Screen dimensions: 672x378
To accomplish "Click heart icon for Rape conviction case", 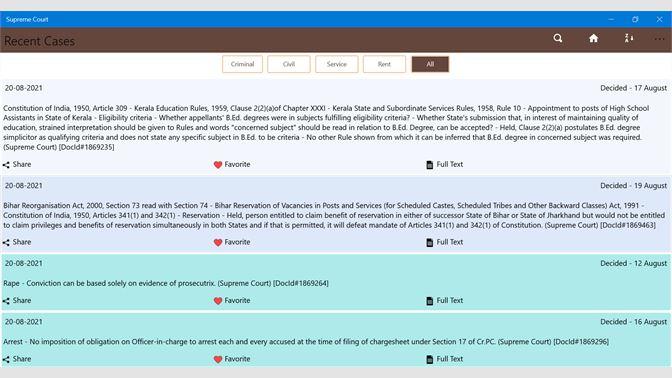I will pyautogui.click(x=218, y=301).
